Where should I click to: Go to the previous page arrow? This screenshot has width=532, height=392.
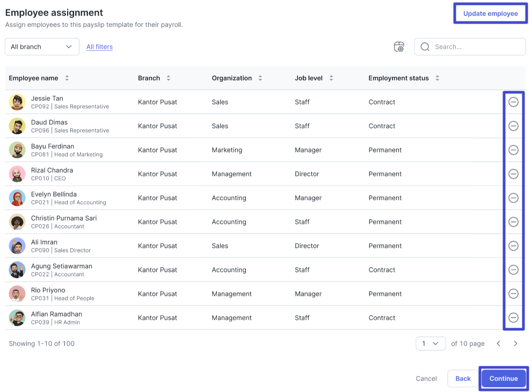tap(498, 344)
